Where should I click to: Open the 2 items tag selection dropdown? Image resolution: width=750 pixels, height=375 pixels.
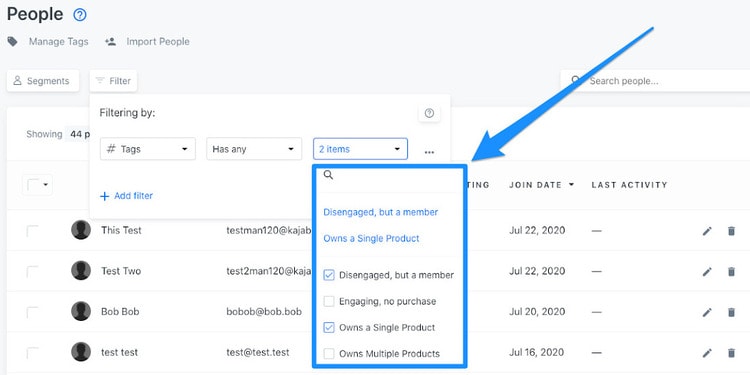coord(360,149)
